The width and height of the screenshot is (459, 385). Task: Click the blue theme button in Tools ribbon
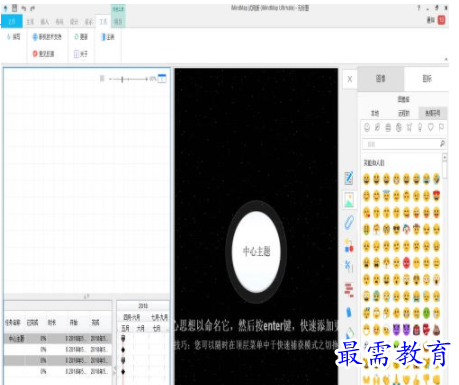[x=108, y=37]
